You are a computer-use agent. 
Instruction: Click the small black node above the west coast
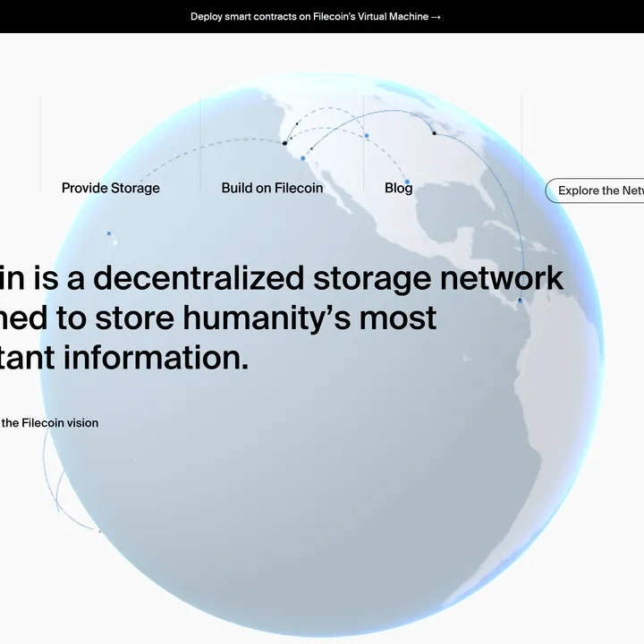pyautogui.click(x=298, y=123)
